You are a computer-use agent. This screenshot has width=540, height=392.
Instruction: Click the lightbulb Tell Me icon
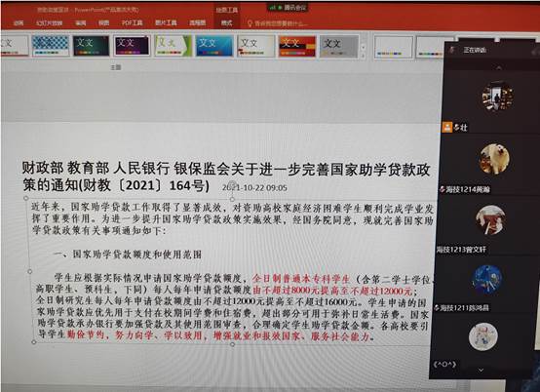click(x=251, y=23)
